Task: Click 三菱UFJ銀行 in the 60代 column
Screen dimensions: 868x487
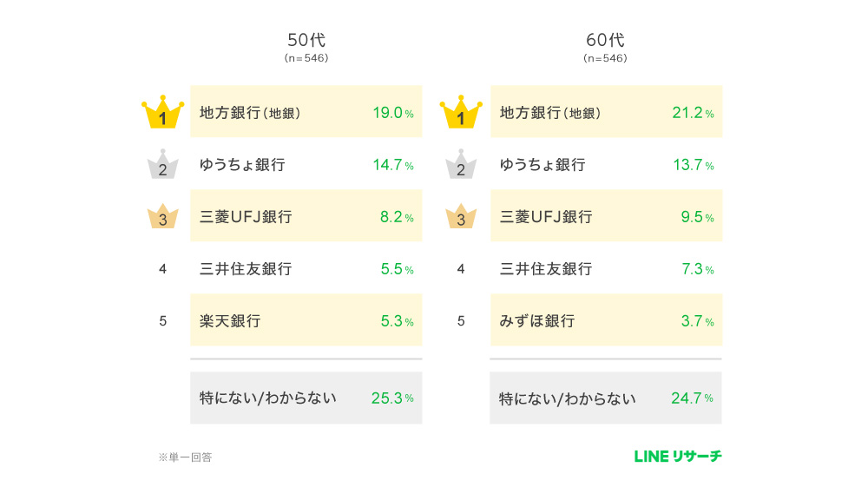Action: [x=546, y=217]
